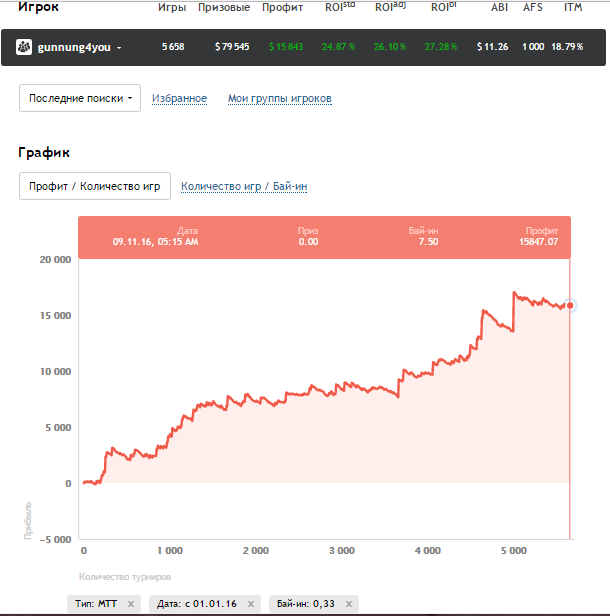Sort by the 'Профит' column header
610x616 pixels.
tap(282, 8)
